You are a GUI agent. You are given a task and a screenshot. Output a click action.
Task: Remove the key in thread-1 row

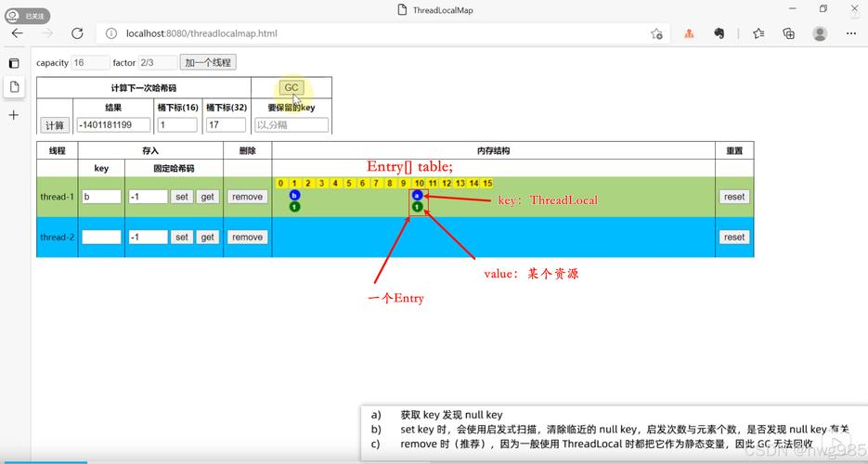pos(247,197)
